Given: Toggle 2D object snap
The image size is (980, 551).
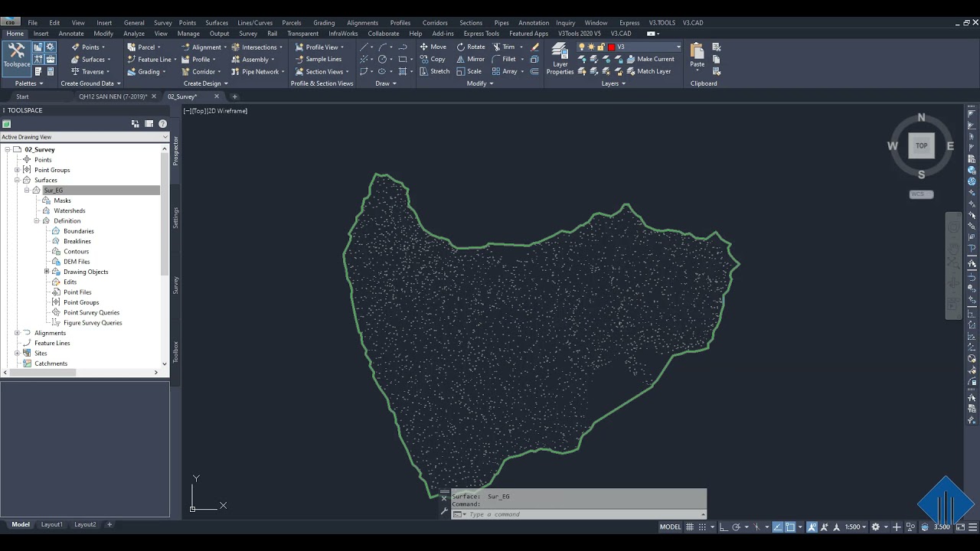Looking at the screenshot, I should click(x=790, y=527).
